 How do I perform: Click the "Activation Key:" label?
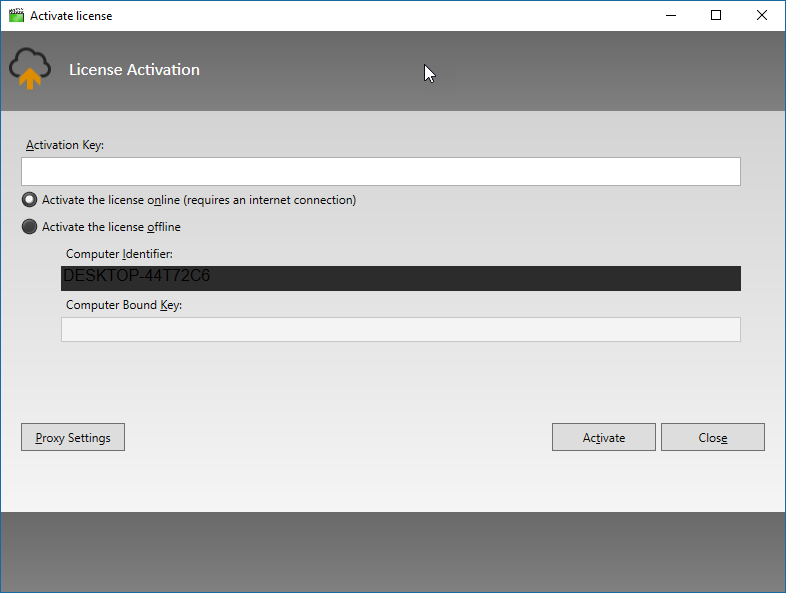coord(65,145)
